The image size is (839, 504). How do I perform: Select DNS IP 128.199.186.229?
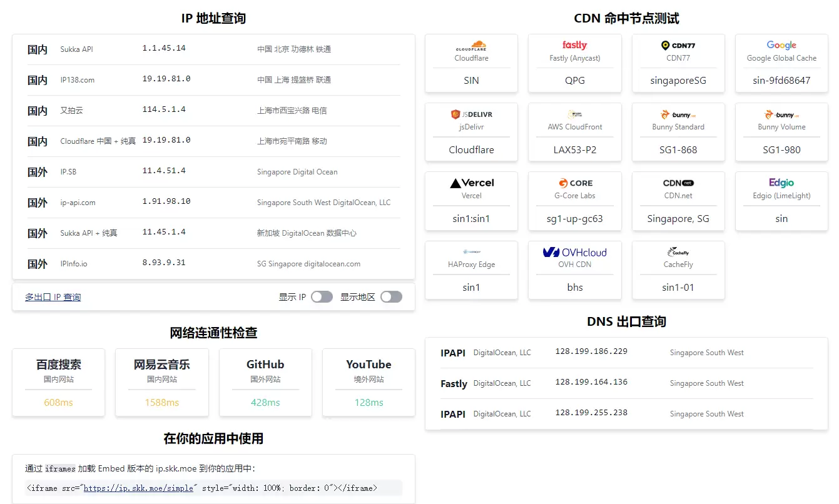591,351
